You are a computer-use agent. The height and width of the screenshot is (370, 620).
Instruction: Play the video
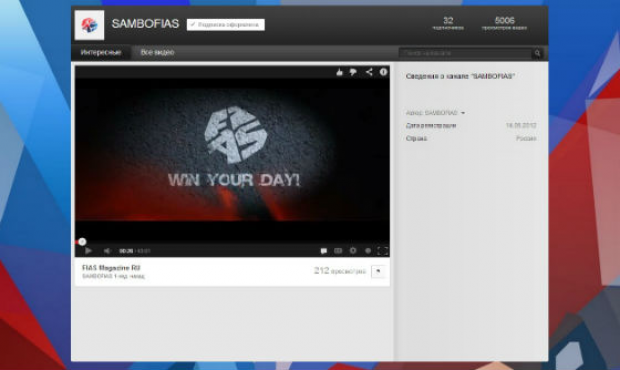(88, 251)
